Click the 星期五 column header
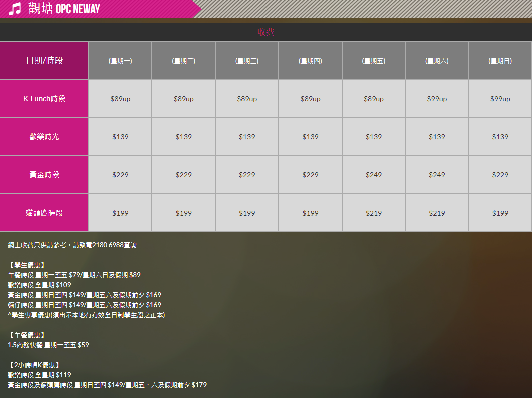The width and height of the screenshot is (532, 398). tap(374, 61)
